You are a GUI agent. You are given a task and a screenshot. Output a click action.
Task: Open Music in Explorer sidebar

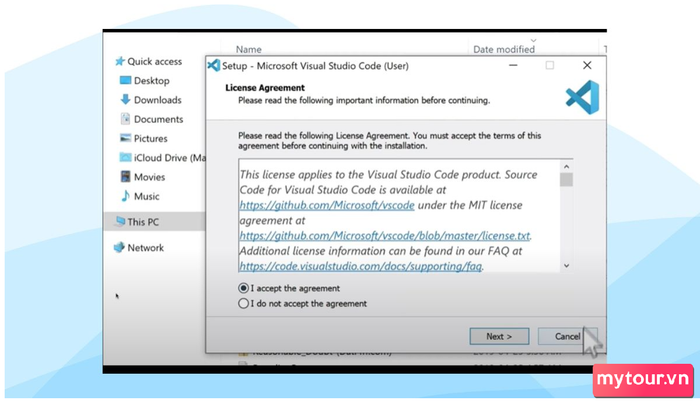pos(146,196)
